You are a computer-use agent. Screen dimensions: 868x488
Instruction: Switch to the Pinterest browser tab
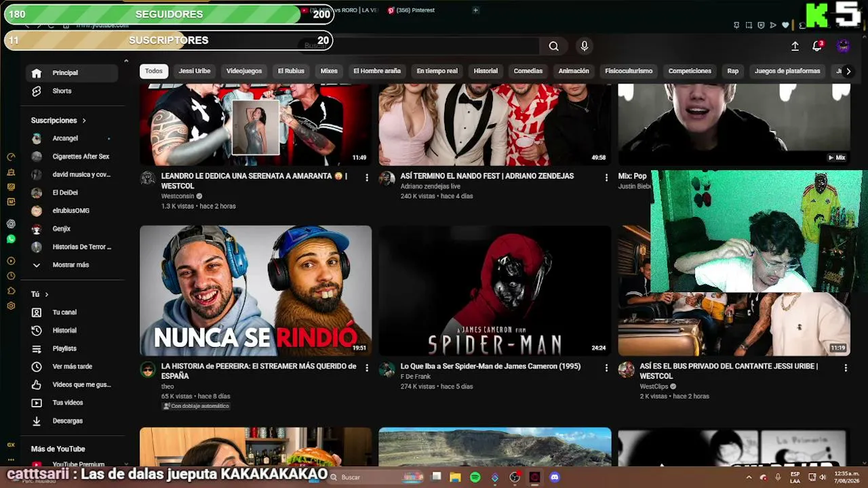pyautogui.click(x=412, y=10)
